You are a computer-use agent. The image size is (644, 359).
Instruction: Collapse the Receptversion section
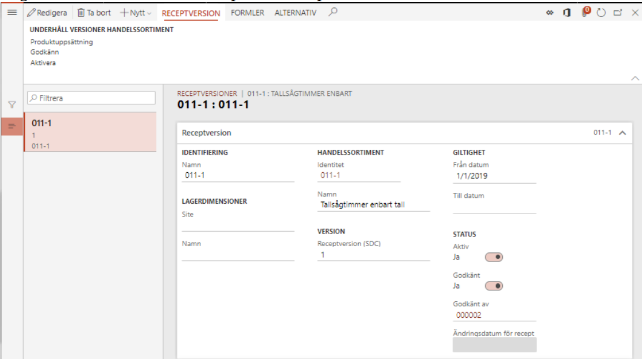622,133
